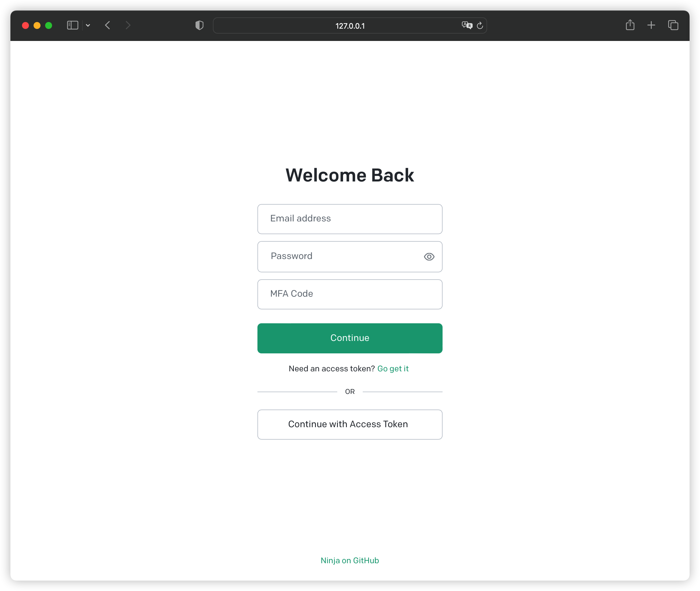700x591 pixels.
Task: Focus the Email address field
Action: (x=349, y=219)
